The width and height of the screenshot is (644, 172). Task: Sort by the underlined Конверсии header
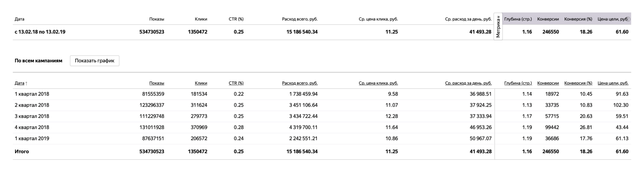point(548,83)
